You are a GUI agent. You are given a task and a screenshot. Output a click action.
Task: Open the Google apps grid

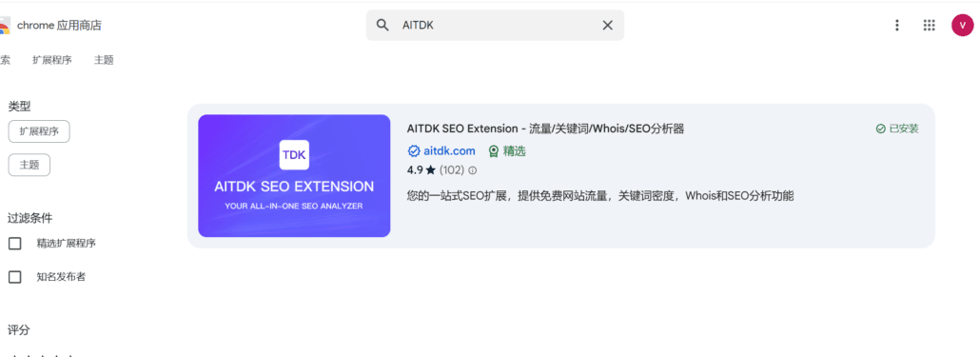coord(929,25)
